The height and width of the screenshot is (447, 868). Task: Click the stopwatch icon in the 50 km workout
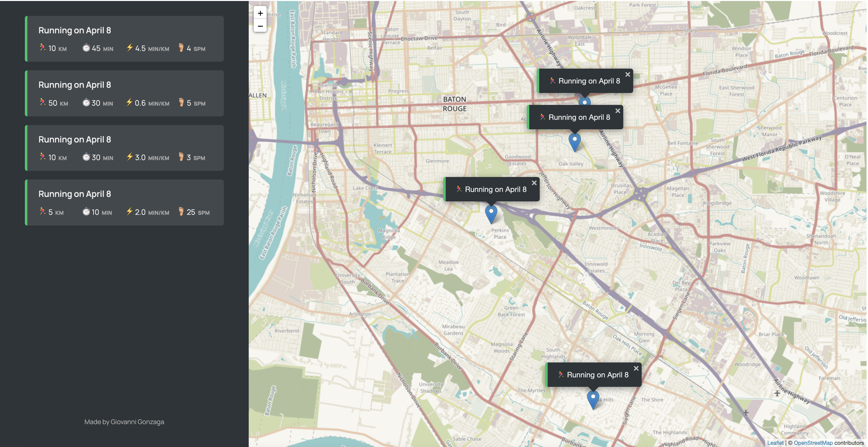(86, 102)
